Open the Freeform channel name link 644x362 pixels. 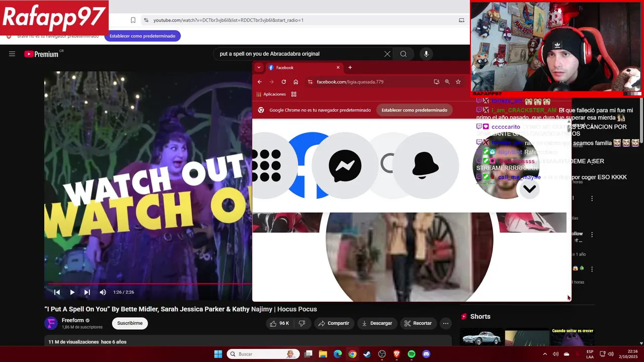[x=72, y=320]
